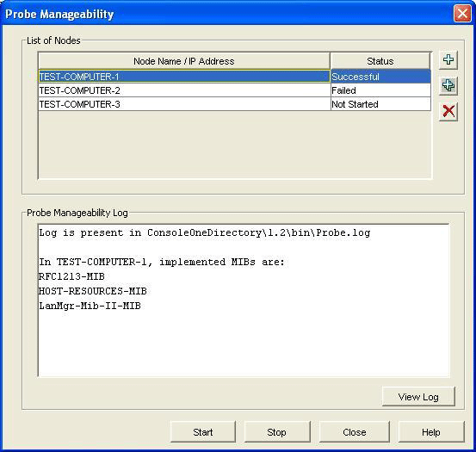Click the RFC1213-MIB log entry

pos(71,276)
